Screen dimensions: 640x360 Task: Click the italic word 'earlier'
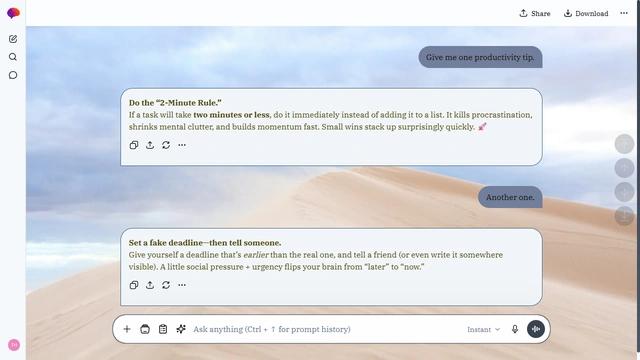tap(256, 255)
